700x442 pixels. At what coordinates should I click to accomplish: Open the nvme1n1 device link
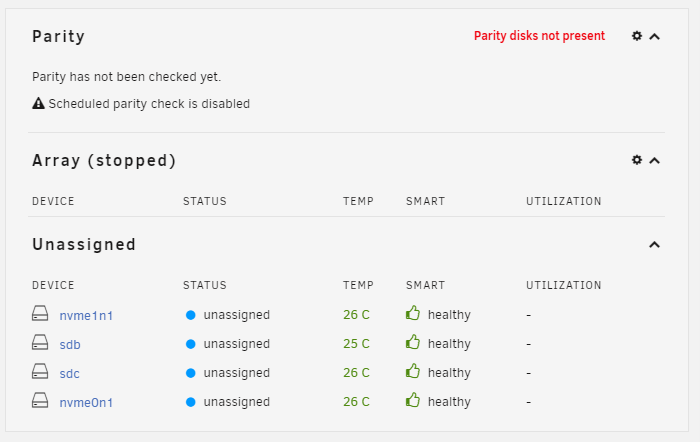click(x=86, y=316)
